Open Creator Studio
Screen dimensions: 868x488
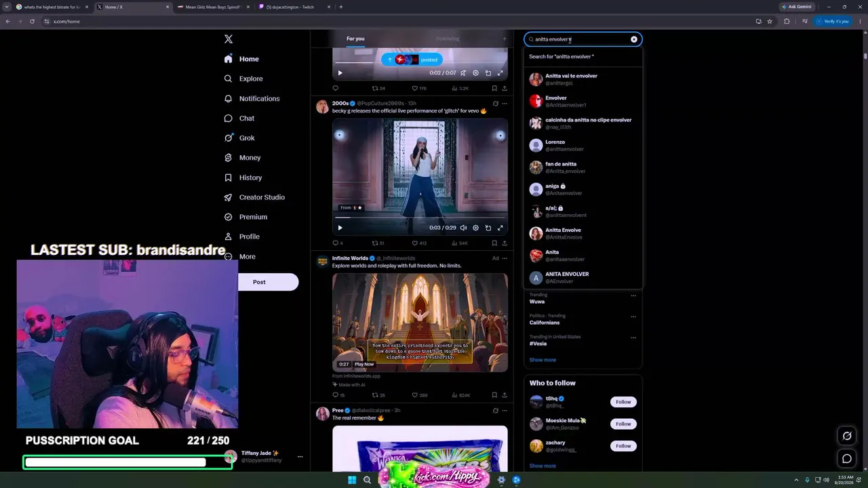tap(254, 197)
